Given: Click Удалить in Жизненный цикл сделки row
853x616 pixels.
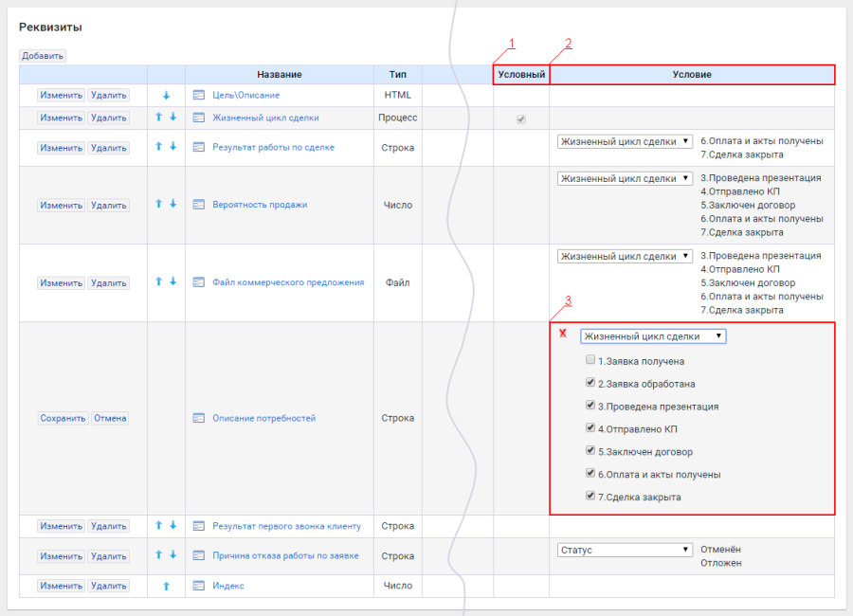Looking at the screenshot, I should tap(108, 118).
